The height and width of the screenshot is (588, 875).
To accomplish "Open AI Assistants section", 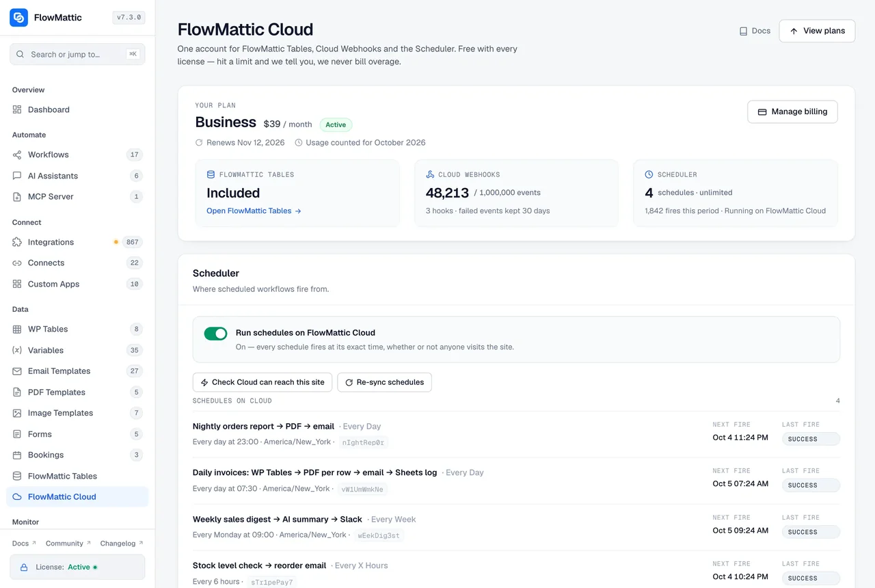I will (x=77, y=176).
